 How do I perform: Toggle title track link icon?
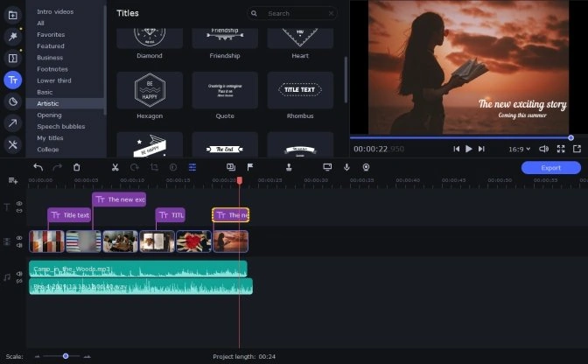(19, 211)
